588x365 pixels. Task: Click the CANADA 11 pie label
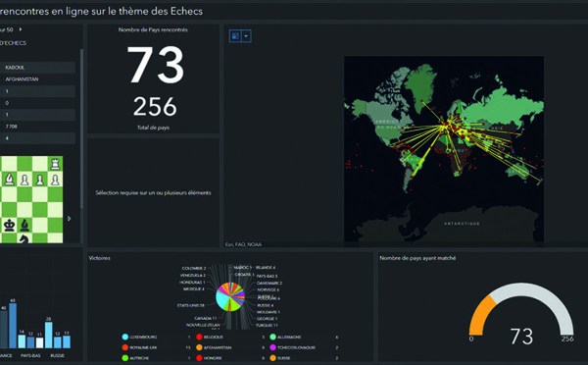(206, 318)
